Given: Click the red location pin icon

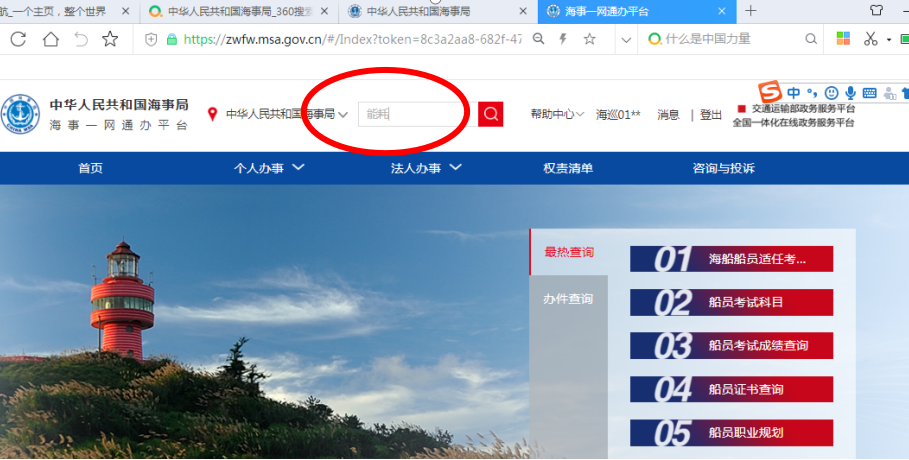Looking at the screenshot, I should 212,114.
